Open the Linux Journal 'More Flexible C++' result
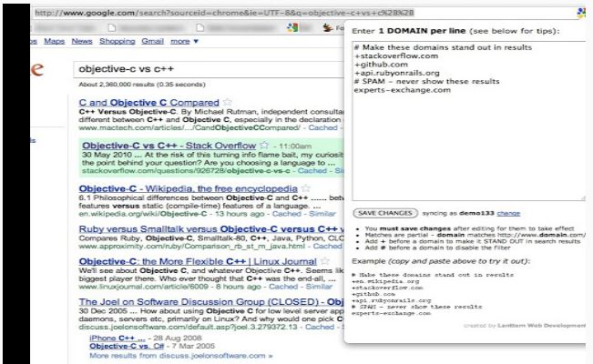The image size is (593, 364). click(x=198, y=261)
